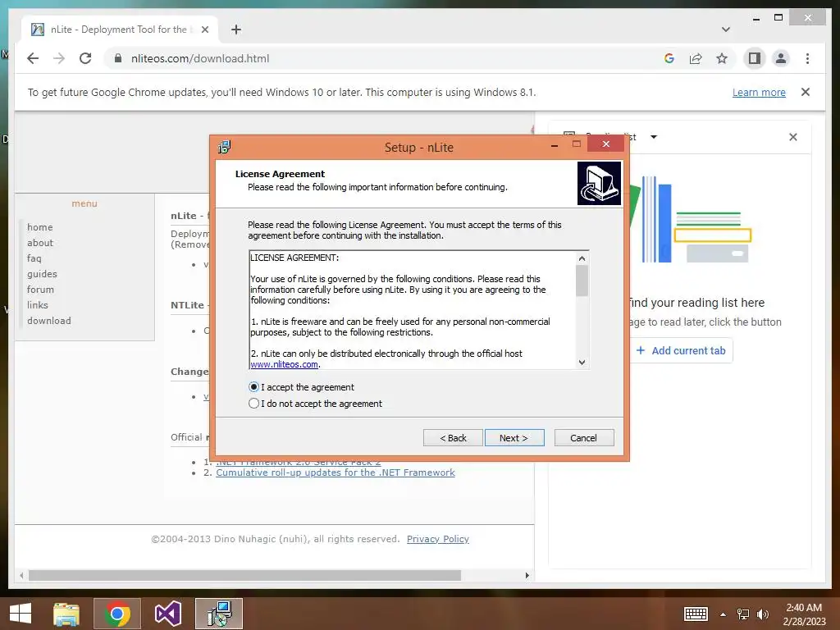The width and height of the screenshot is (840, 630).
Task: Open a new Chrome tab
Action: pos(236,30)
